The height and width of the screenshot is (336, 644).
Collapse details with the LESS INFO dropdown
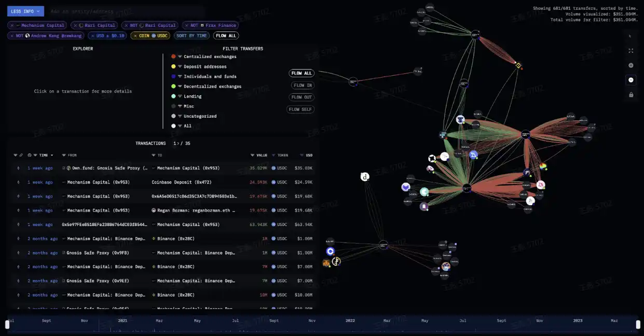point(25,11)
